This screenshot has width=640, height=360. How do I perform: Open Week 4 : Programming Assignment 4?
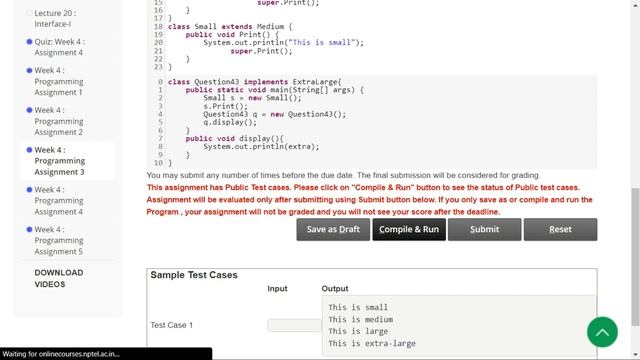pyautogui.click(x=59, y=200)
